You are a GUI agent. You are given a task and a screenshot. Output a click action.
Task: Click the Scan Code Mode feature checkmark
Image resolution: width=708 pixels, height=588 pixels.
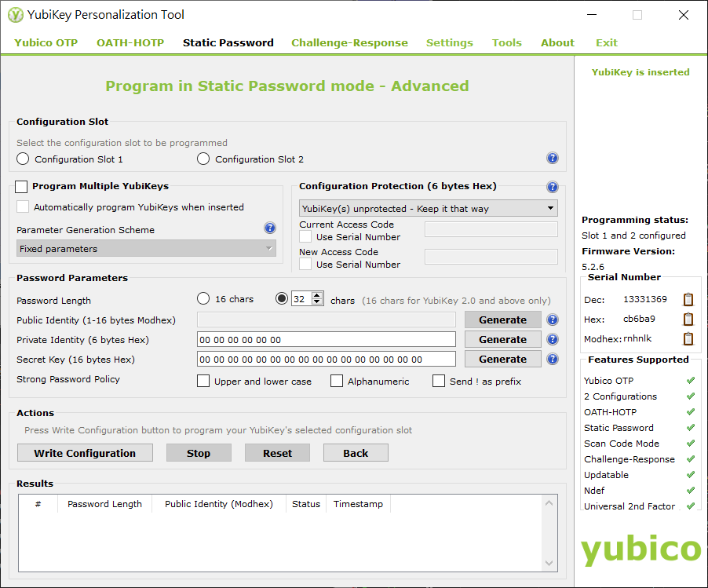pyautogui.click(x=691, y=444)
